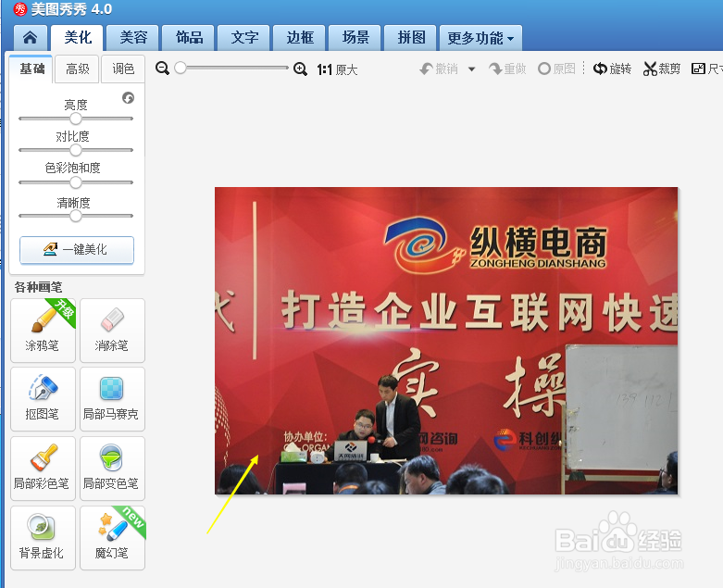Click the 原图 original image button

point(557,69)
